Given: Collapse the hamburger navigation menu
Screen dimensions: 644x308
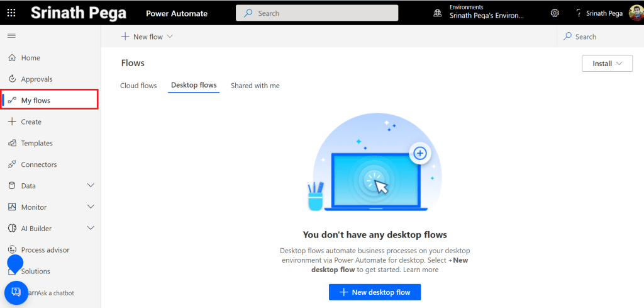Looking at the screenshot, I should [11, 36].
